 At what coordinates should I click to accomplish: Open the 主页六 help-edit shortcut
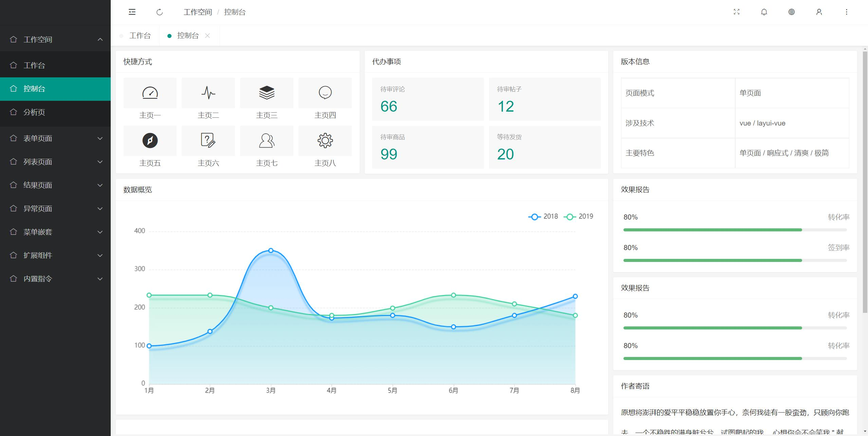208,141
